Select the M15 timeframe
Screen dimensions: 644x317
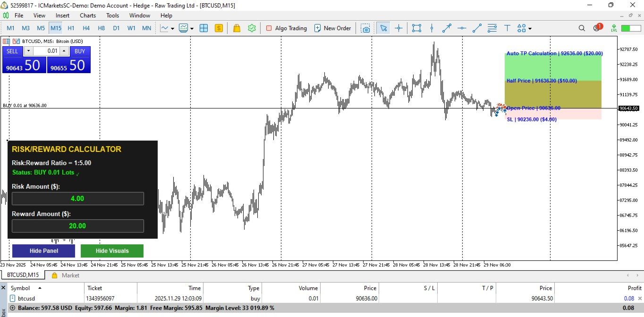coord(56,28)
